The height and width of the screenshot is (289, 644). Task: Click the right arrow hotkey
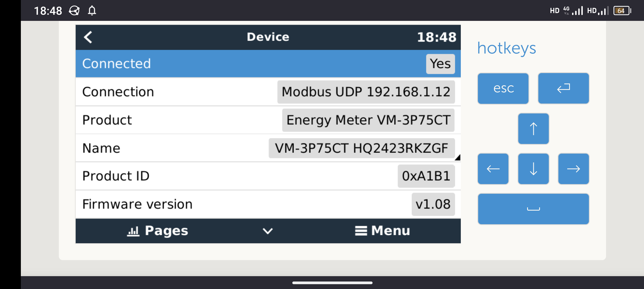point(574,169)
